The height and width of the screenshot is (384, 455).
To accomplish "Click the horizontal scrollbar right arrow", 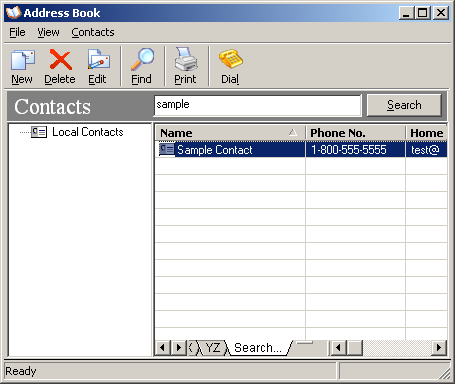I will (439, 348).
